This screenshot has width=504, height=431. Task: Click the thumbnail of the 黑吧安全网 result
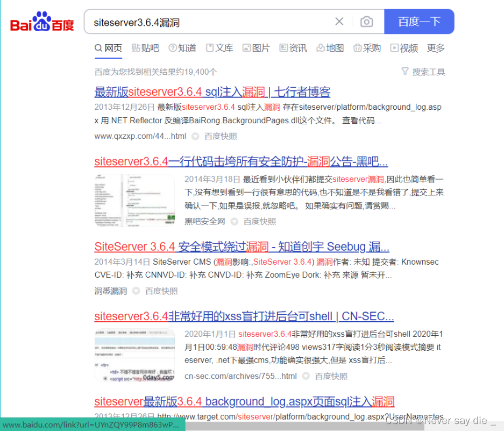[134, 200]
